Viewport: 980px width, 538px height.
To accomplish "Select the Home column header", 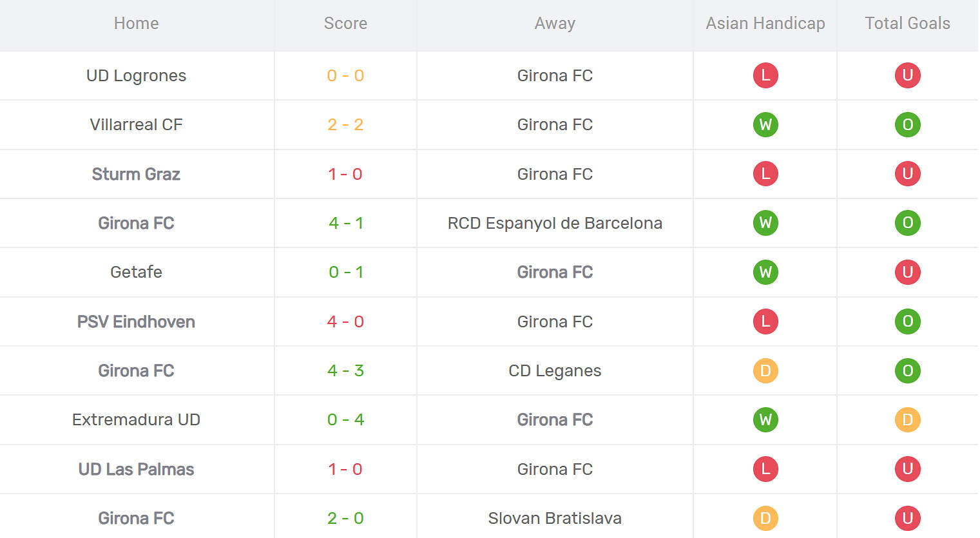I will (136, 23).
